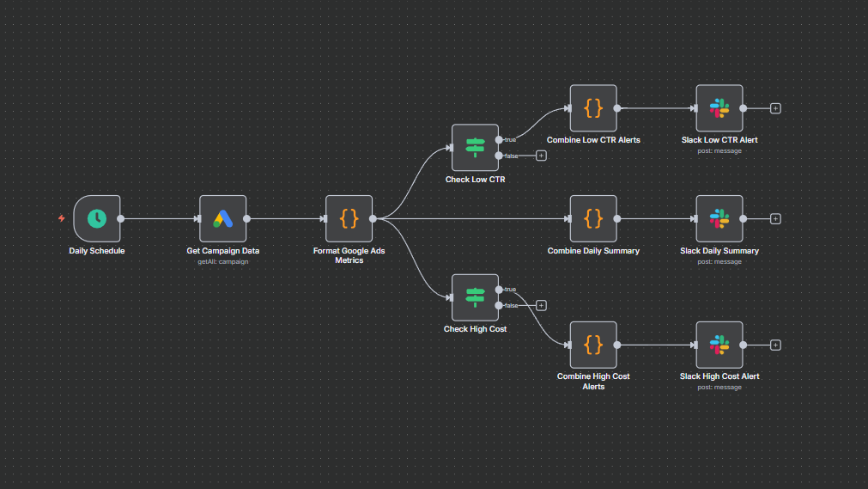The width and height of the screenshot is (868, 489).
Task: Select the Daily Schedule clock trigger node
Action: pyautogui.click(x=97, y=218)
